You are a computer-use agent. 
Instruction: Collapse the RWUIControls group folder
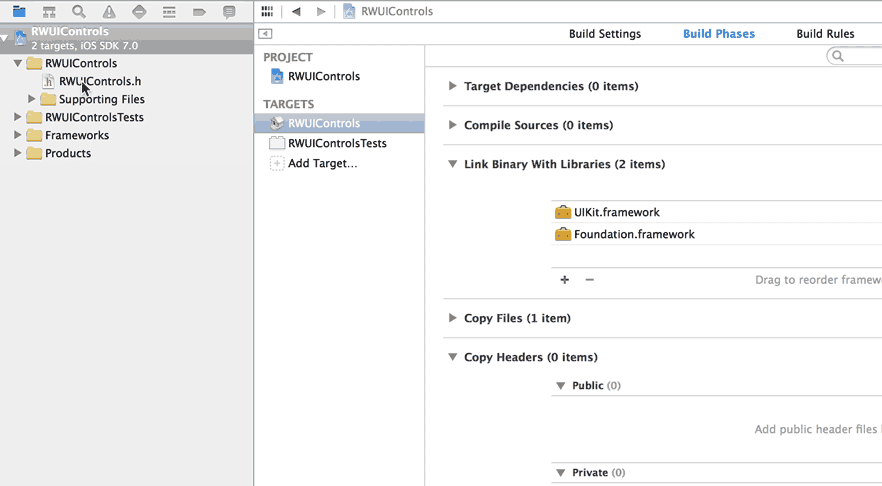(18, 63)
